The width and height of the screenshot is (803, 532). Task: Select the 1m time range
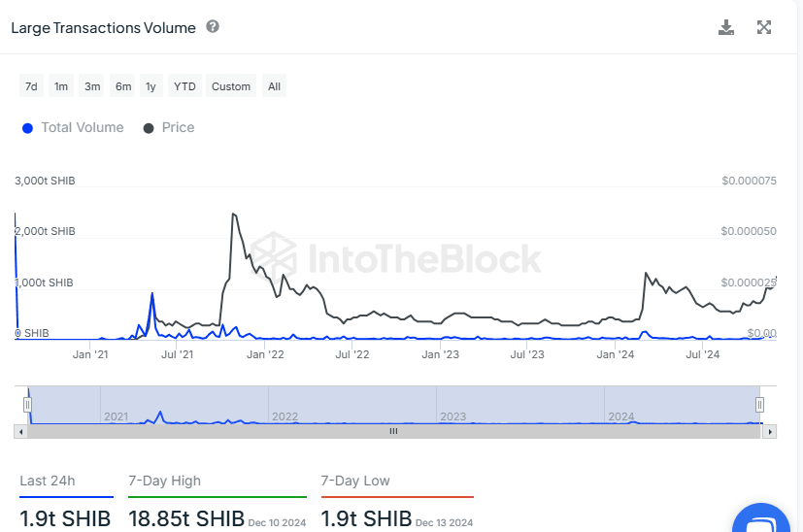[x=61, y=86]
